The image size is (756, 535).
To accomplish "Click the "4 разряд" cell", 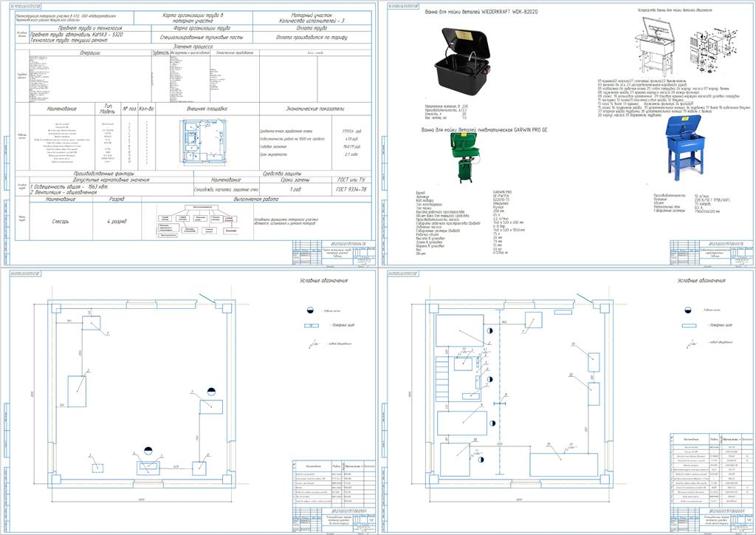I will (116, 222).
